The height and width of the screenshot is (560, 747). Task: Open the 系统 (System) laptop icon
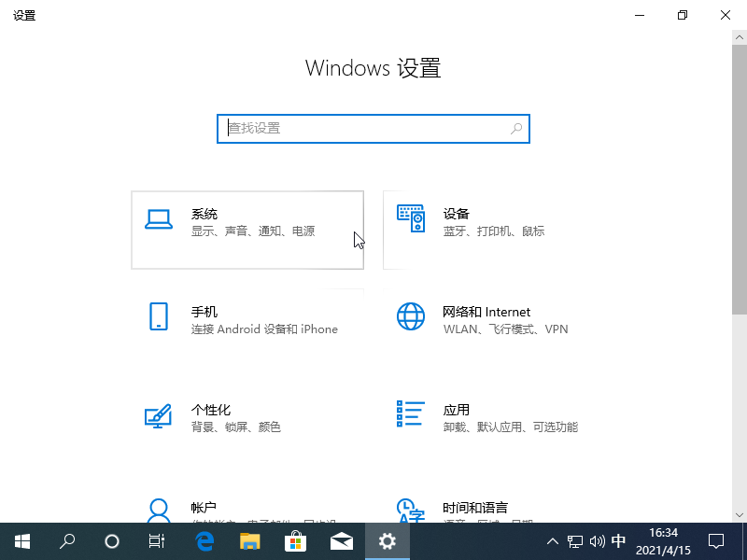pos(159,219)
